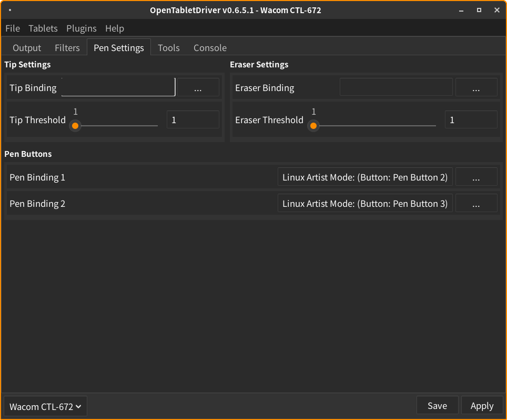Switch to the Output tab
The width and height of the screenshot is (507, 420).
click(27, 48)
